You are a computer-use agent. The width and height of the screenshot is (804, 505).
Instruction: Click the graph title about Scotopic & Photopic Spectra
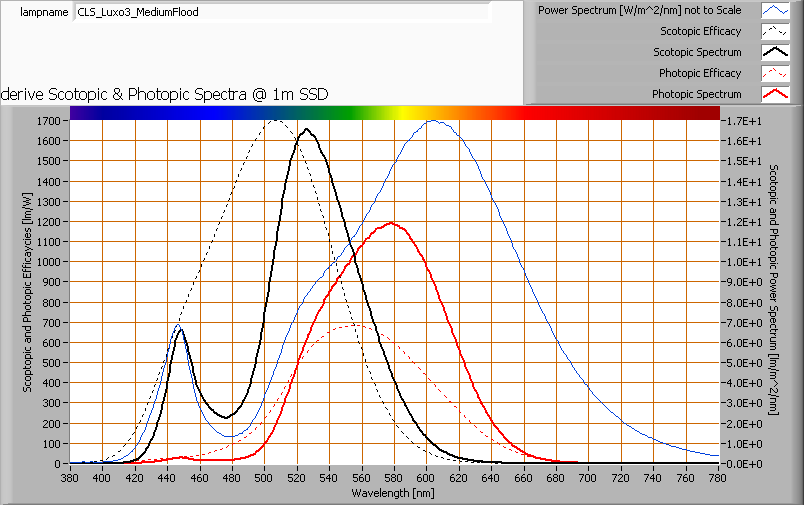[165, 94]
